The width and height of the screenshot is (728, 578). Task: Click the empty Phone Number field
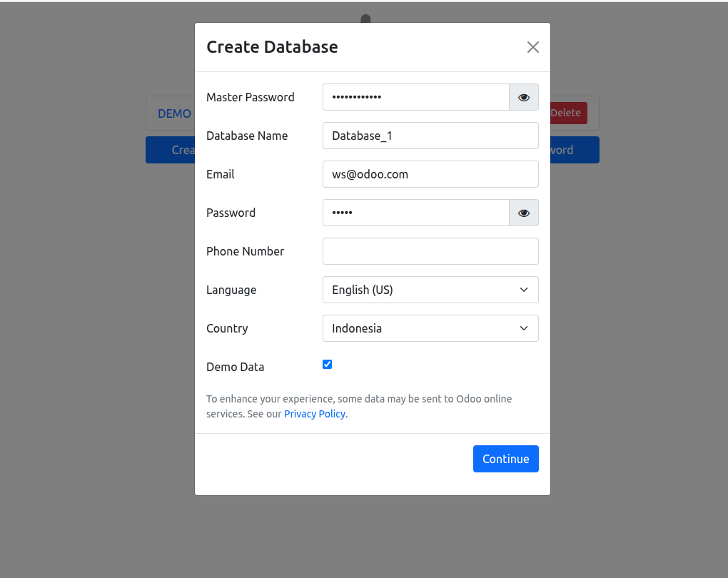point(430,251)
